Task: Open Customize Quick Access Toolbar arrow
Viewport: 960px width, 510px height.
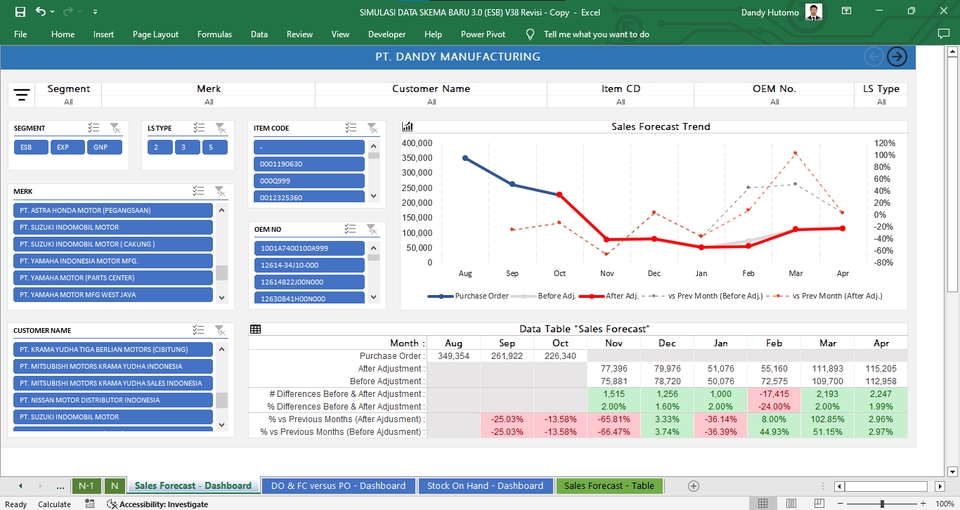Action: point(95,12)
